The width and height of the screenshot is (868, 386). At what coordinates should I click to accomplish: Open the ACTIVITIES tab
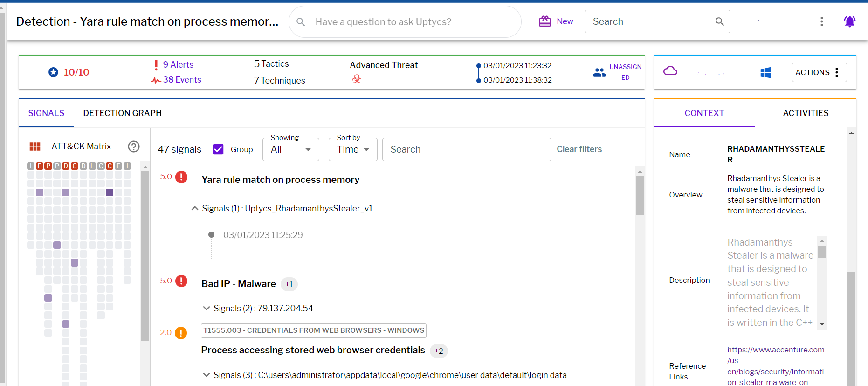(x=806, y=113)
